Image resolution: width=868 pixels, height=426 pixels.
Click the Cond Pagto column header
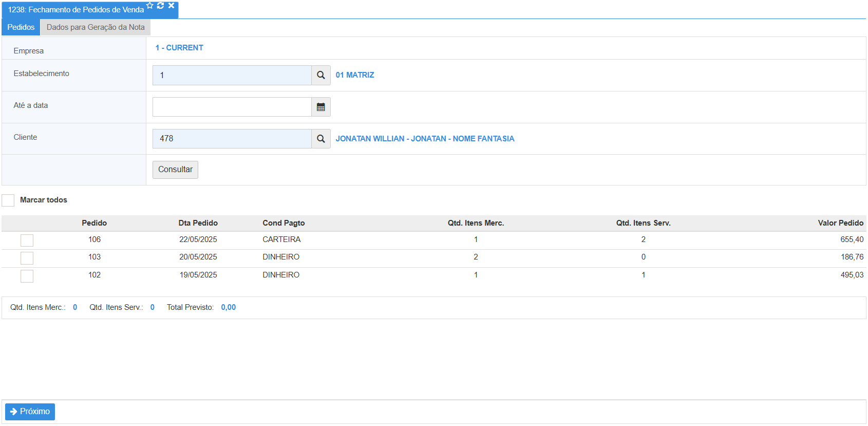tap(284, 223)
